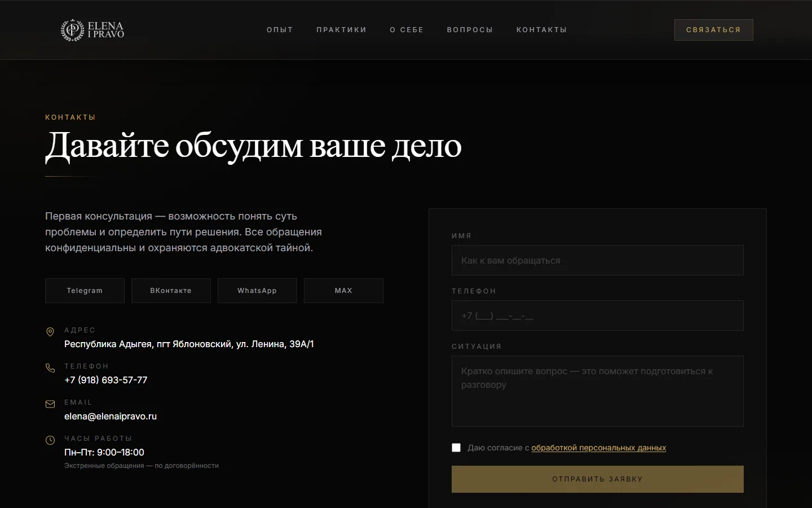This screenshot has height=508, width=812.
Task: Click the address map pin icon
Action: pos(50,332)
